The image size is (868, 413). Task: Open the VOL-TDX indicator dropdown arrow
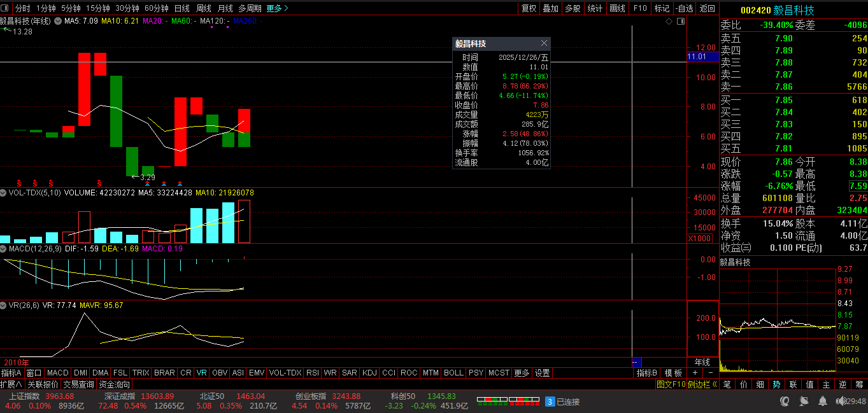4,193
